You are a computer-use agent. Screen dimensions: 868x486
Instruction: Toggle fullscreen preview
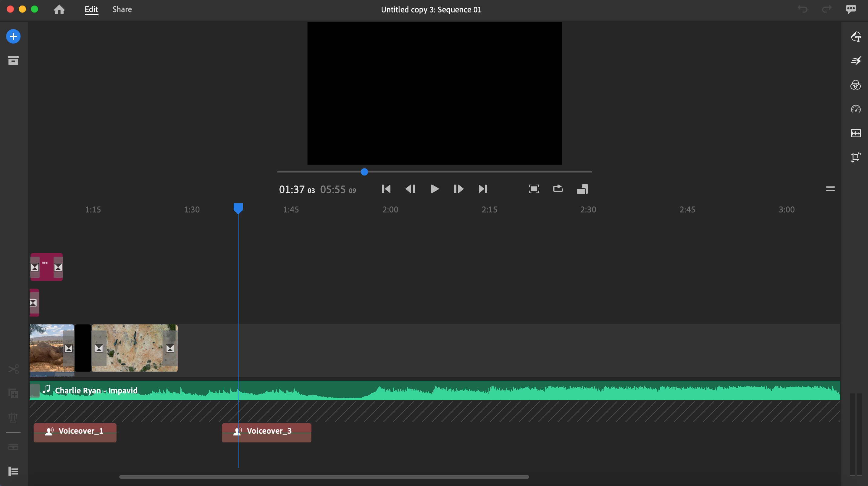[534, 189]
